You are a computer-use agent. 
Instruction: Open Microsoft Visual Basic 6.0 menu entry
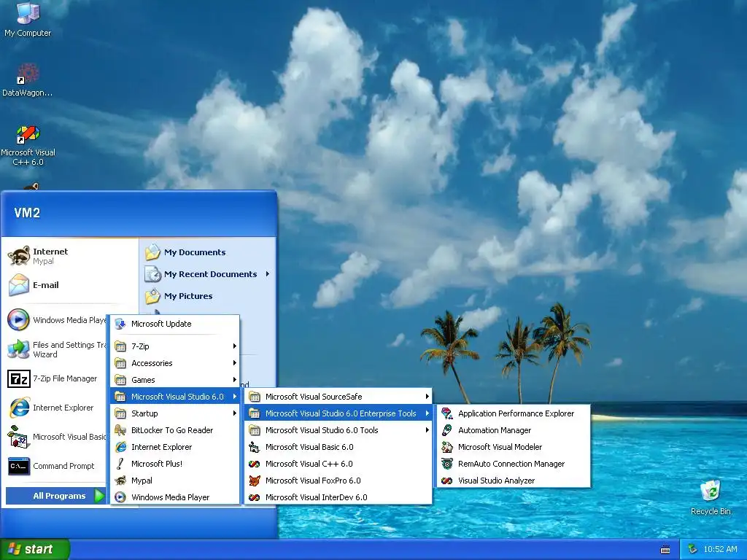pos(338,447)
